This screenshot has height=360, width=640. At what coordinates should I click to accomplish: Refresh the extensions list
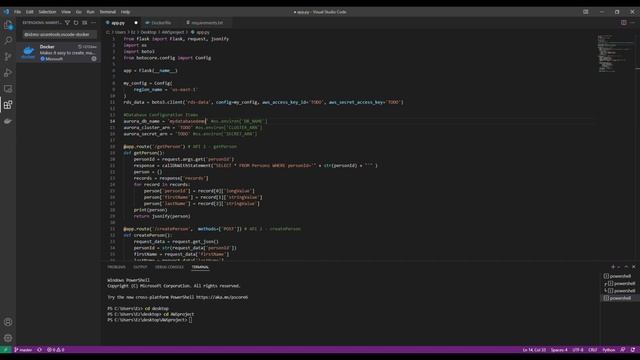(x=76, y=23)
